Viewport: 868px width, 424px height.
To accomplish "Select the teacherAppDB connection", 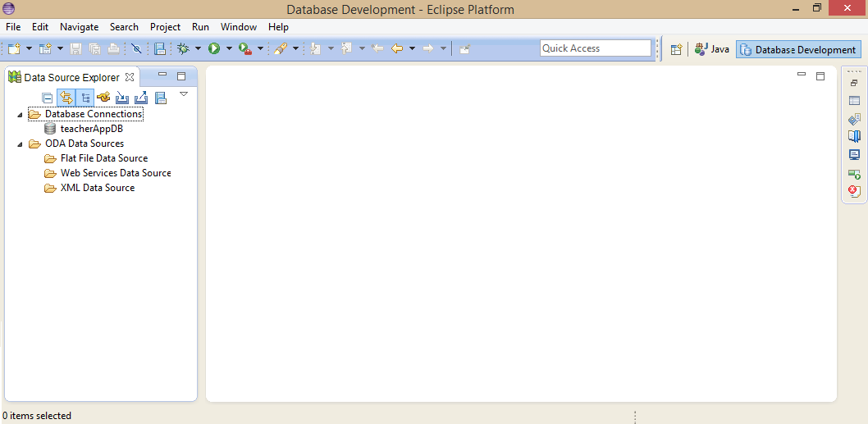I will [91, 129].
